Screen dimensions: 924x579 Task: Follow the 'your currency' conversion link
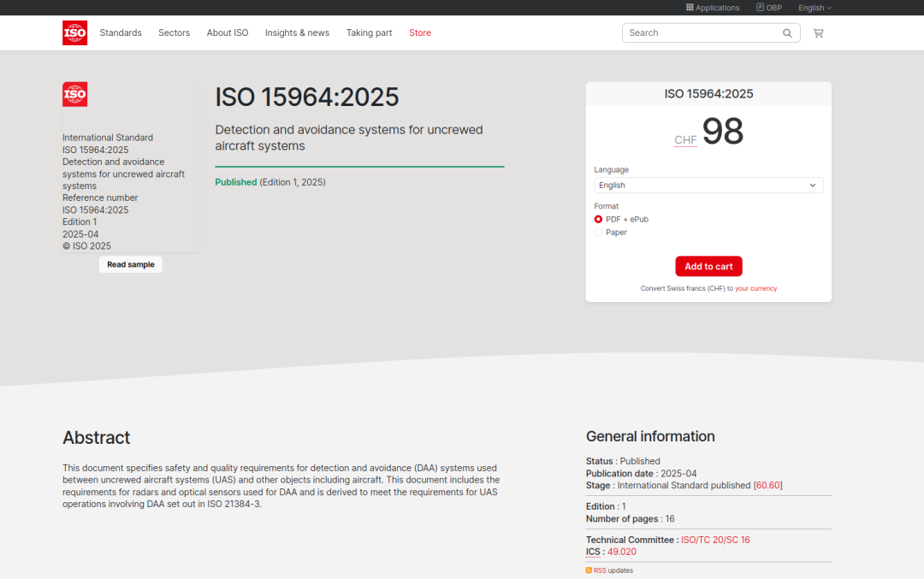click(x=755, y=288)
